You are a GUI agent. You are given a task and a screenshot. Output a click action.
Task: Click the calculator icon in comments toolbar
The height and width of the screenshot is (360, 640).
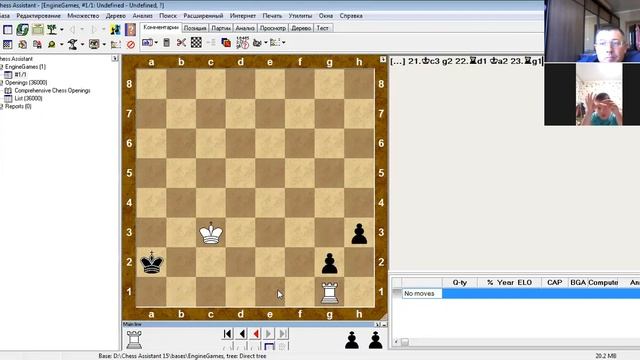167,42
